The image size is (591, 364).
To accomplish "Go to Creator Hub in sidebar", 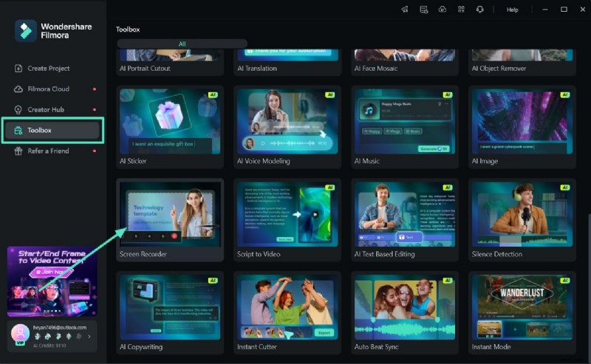I will [x=45, y=109].
